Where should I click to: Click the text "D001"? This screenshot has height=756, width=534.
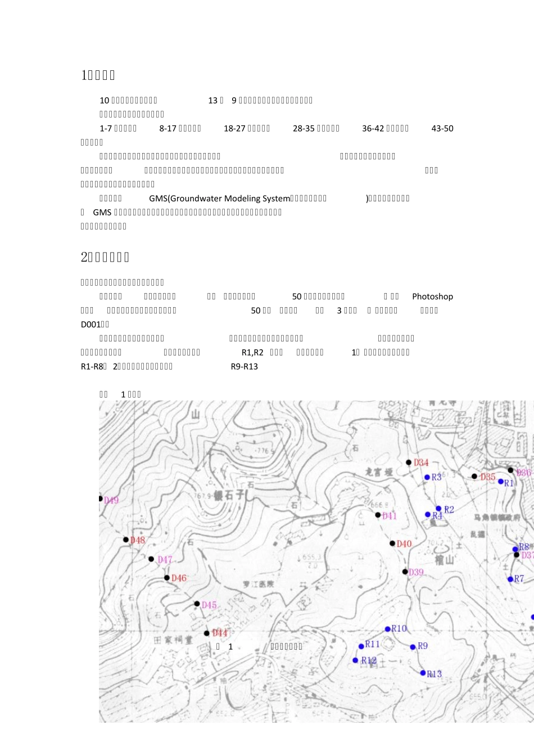pyautogui.click(x=91, y=325)
